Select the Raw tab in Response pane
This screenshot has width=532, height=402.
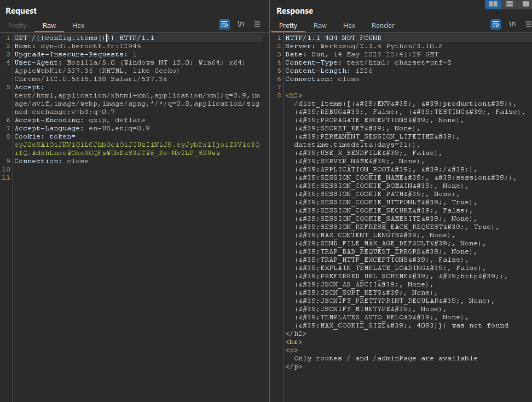tap(320, 25)
